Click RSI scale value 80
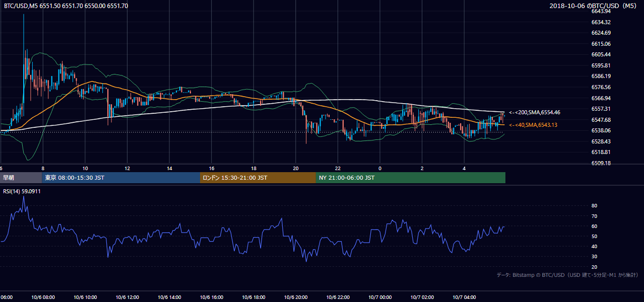This screenshot has height=302, width=644. [594, 206]
